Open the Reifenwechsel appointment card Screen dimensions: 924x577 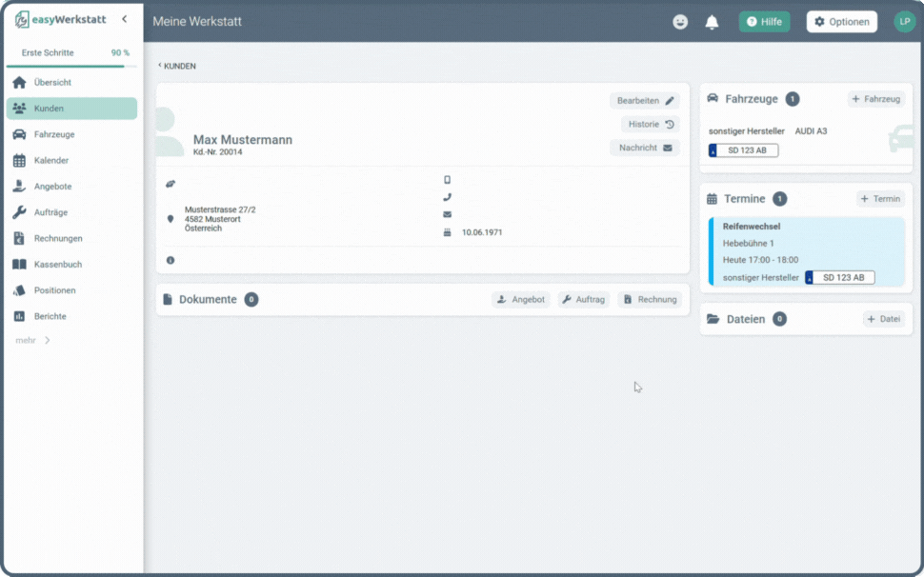pos(806,251)
